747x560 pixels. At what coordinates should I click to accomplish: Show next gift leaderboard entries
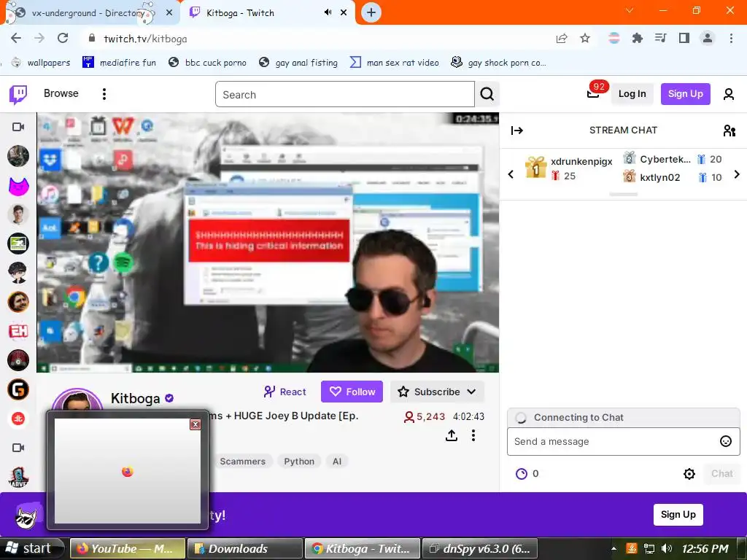(737, 174)
